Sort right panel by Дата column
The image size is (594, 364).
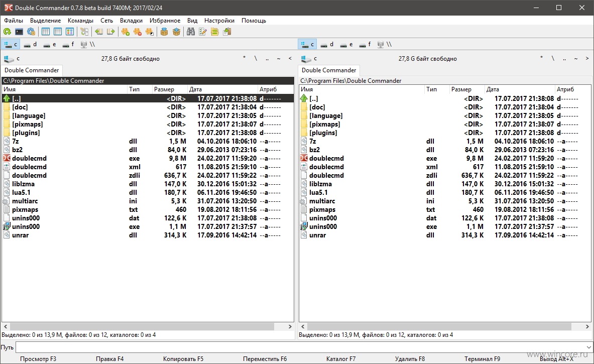(x=519, y=89)
